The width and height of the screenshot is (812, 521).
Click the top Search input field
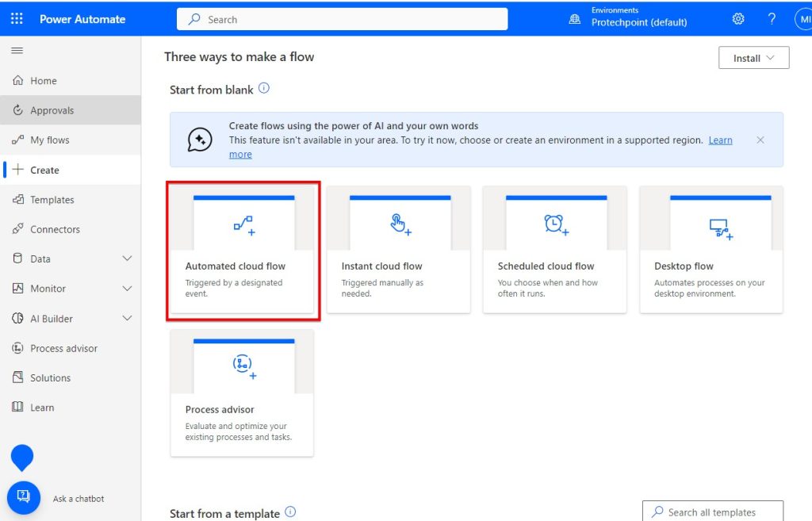(x=343, y=19)
